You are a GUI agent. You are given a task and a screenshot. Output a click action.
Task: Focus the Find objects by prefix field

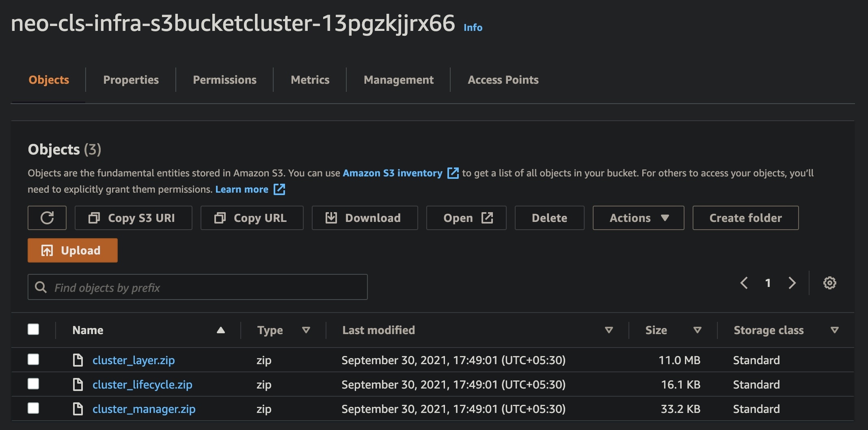(x=198, y=287)
